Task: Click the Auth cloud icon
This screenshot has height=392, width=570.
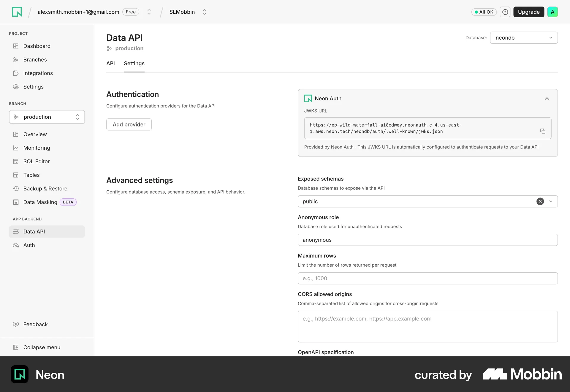Action: pyautogui.click(x=16, y=245)
